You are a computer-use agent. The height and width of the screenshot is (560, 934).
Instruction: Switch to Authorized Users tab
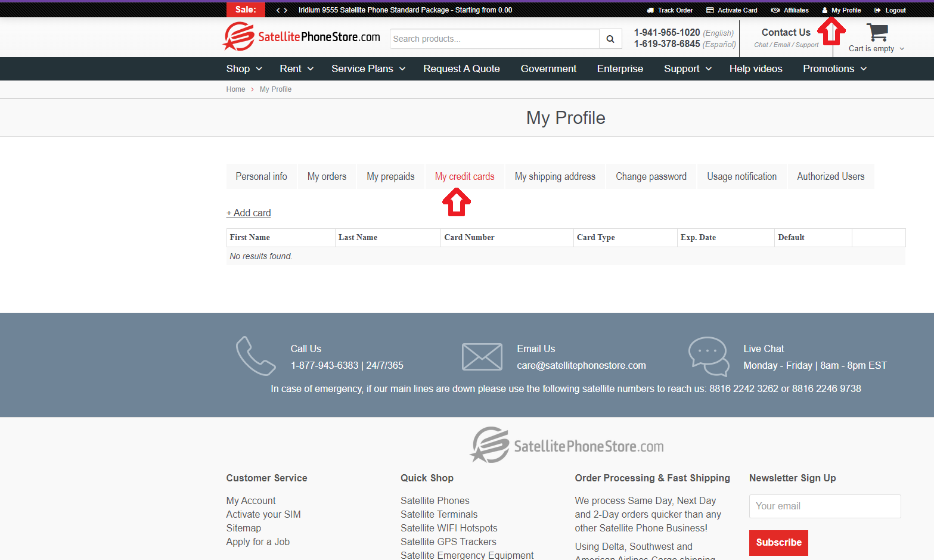[x=831, y=176]
